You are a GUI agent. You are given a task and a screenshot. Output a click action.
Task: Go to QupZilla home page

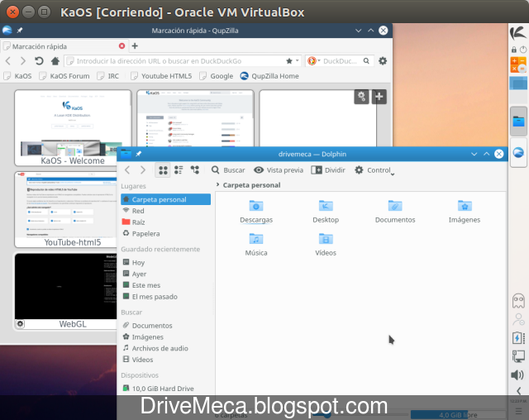coord(55,61)
